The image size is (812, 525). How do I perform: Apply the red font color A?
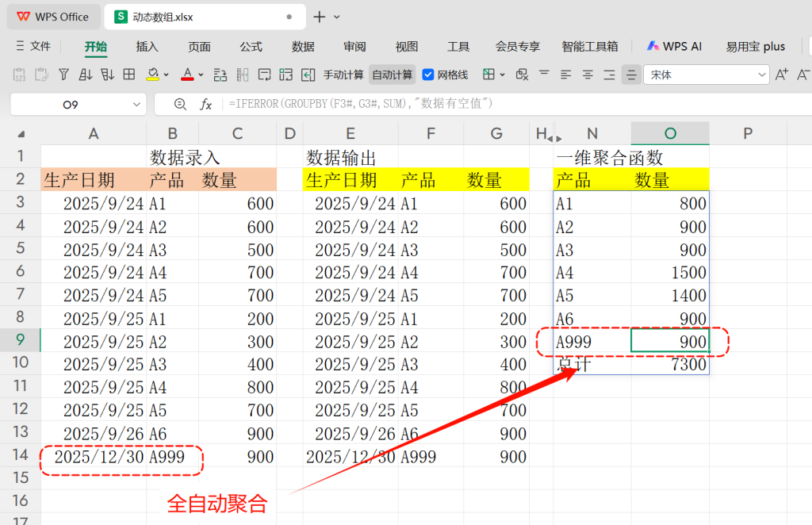coord(187,75)
